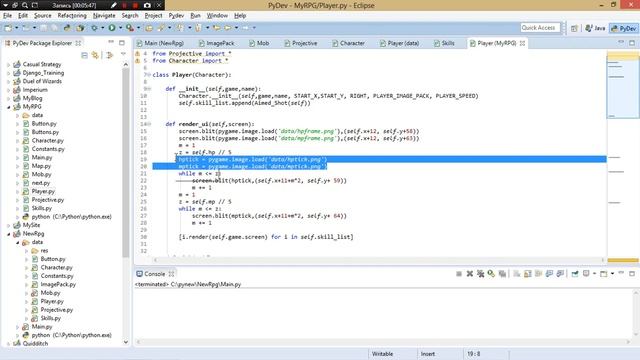Viewport: 640px width, 360px height.
Task: Minimize the PyDev Package Explorer view
Action: click(111, 42)
